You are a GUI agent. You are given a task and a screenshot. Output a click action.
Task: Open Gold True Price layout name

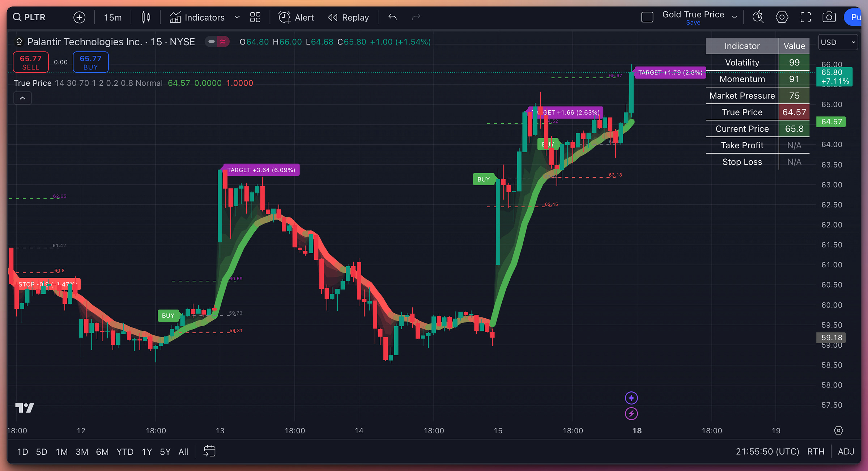(x=693, y=14)
